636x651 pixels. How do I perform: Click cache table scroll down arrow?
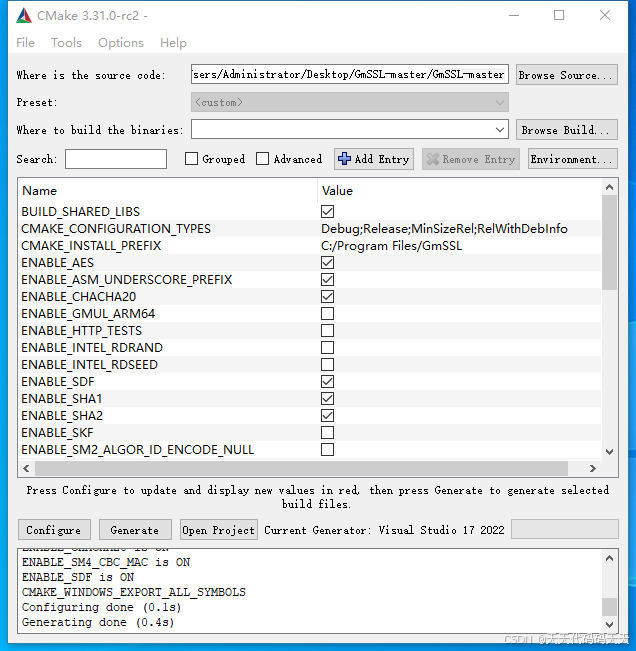pyautogui.click(x=609, y=452)
